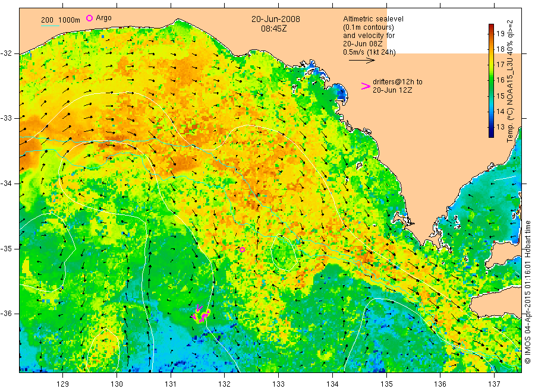Click the magenta drifter cluster near 36S

point(202,314)
